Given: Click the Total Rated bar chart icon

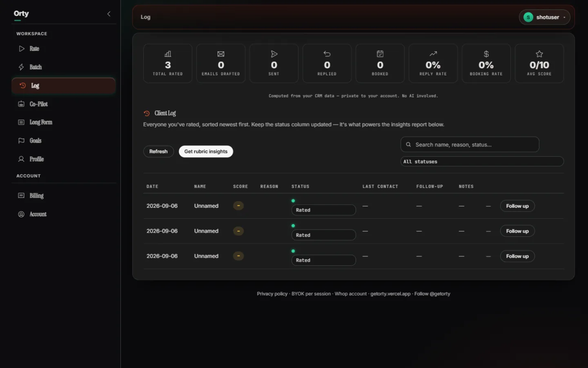Looking at the screenshot, I should pos(168,54).
